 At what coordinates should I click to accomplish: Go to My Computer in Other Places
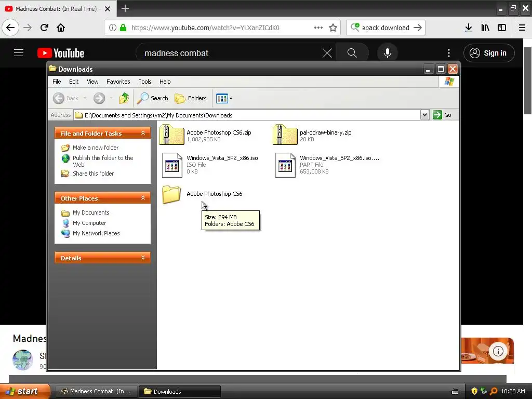pyautogui.click(x=89, y=223)
